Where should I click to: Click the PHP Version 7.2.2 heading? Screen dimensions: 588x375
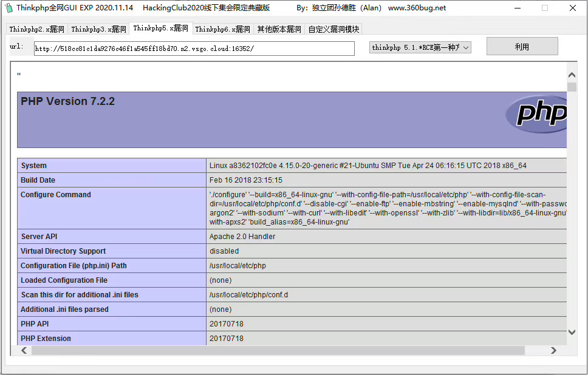(67, 101)
